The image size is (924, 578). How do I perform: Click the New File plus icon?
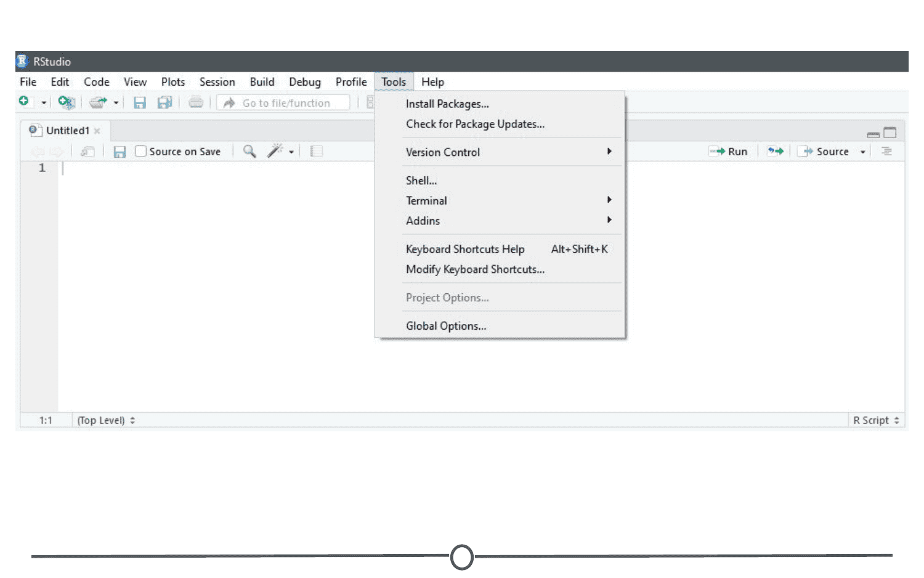click(24, 102)
